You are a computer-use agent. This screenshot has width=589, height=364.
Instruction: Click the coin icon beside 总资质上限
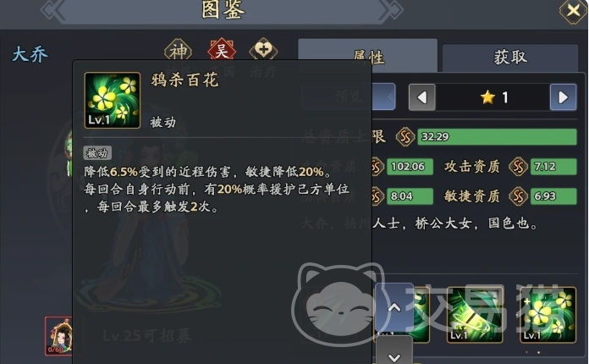pos(405,137)
